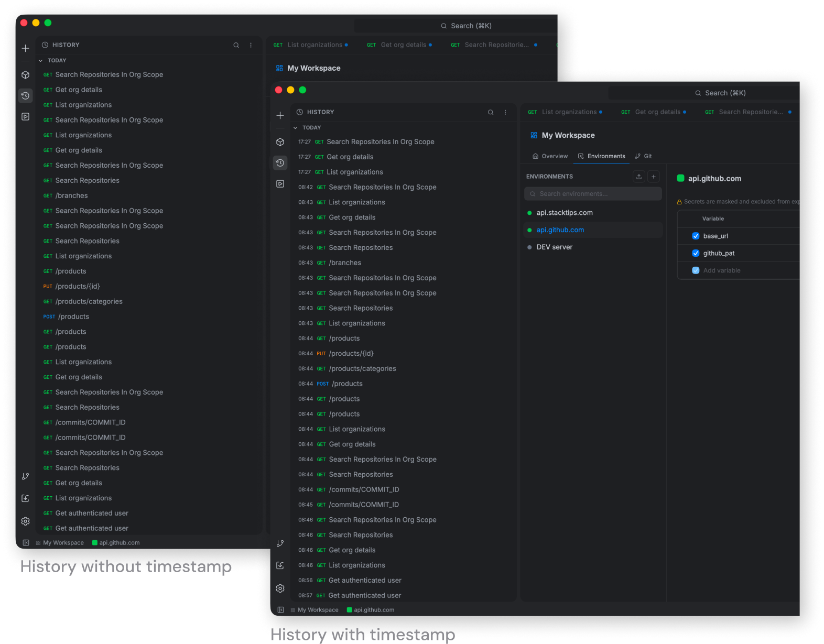Screen dimensions: 824x644
Task: Open List organizations request tab in front window
Action: (565, 112)
